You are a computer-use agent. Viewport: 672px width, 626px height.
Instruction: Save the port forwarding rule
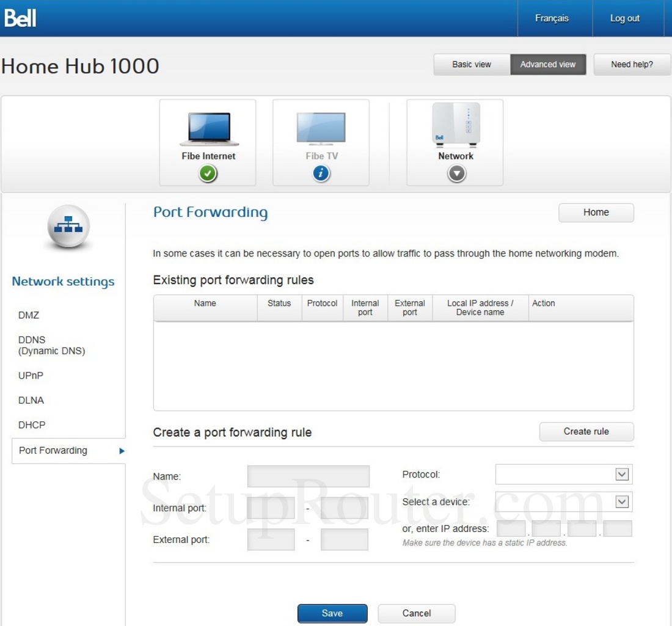[x=332, y=613]
